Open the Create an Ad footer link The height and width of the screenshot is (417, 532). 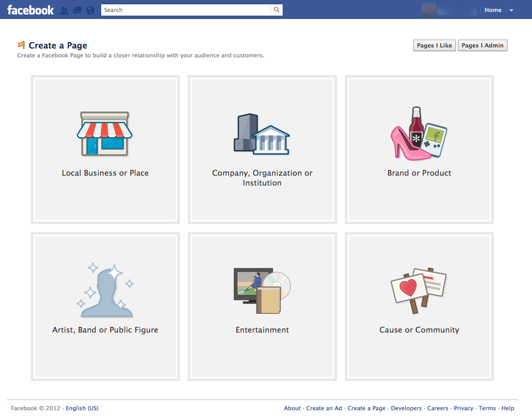click(324, 408)
